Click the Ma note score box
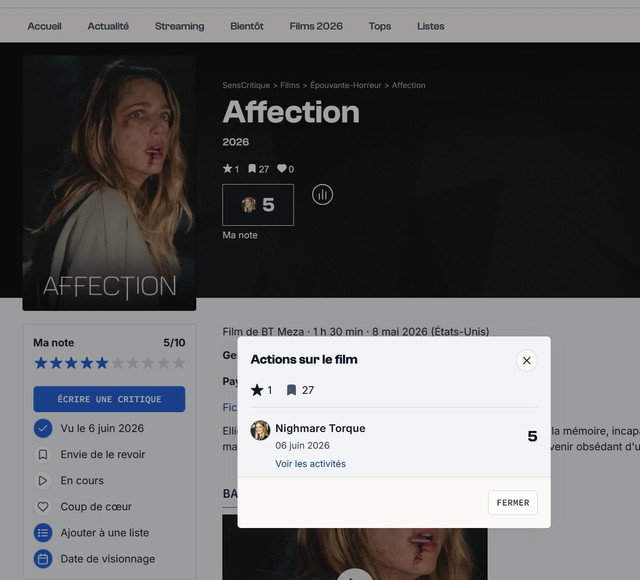640x580 pixels. click(258, 205)
